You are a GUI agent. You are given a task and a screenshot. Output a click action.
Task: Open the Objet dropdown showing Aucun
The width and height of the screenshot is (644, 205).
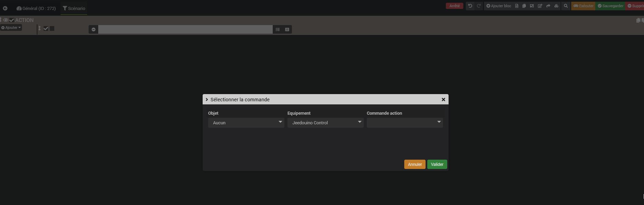click(x=246, y=123)
